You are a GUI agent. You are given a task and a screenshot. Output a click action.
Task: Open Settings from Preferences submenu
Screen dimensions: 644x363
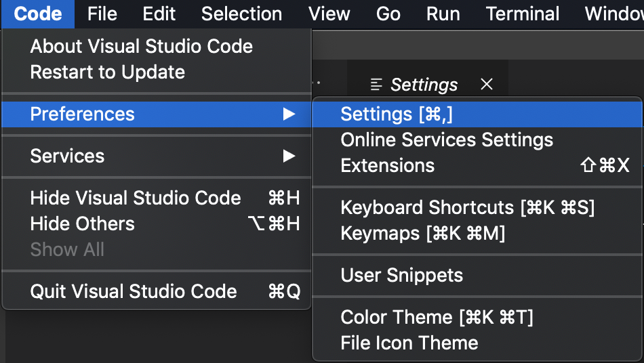click(477, 114)
